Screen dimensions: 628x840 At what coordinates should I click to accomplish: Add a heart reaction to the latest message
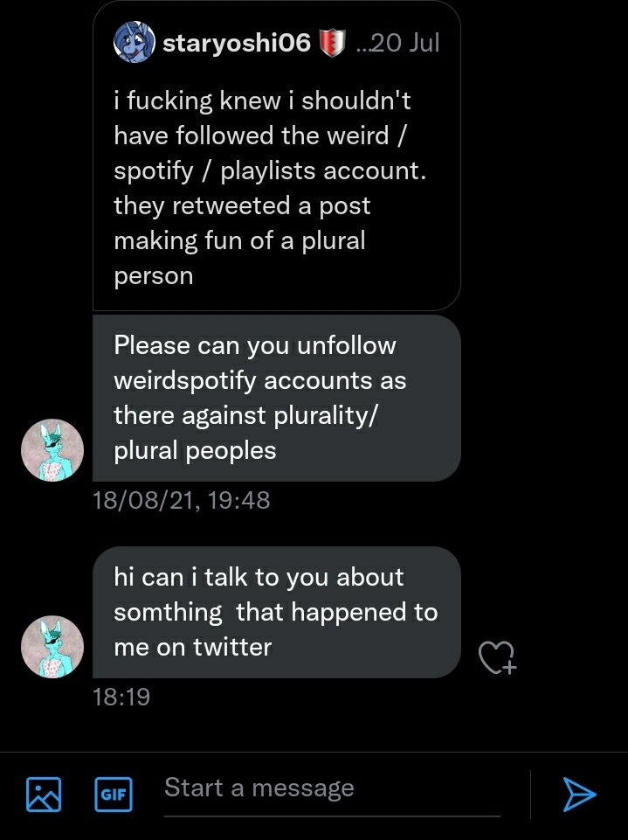(497, 657)
